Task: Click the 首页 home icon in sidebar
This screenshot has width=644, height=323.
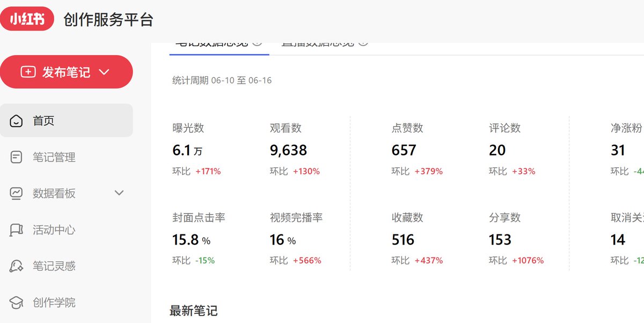Action: tap(16, 121)
